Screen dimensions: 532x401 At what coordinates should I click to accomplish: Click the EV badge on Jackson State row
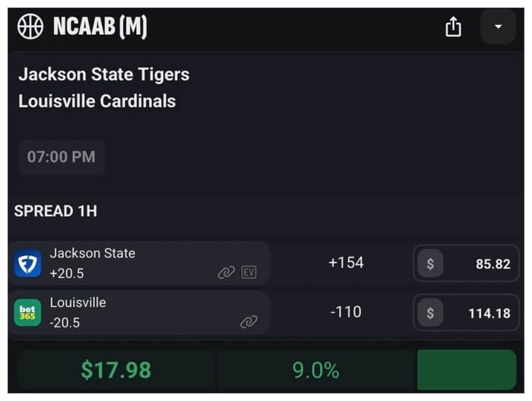pos(249,273)
